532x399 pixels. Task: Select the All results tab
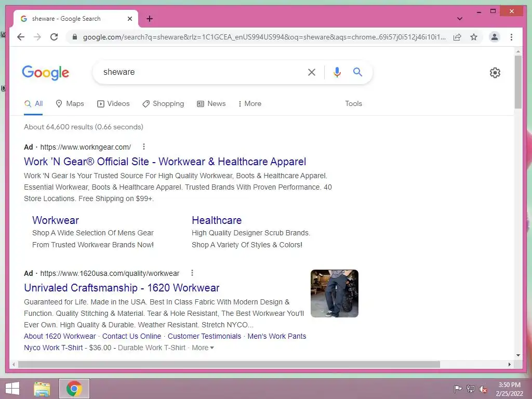[34, 104]
